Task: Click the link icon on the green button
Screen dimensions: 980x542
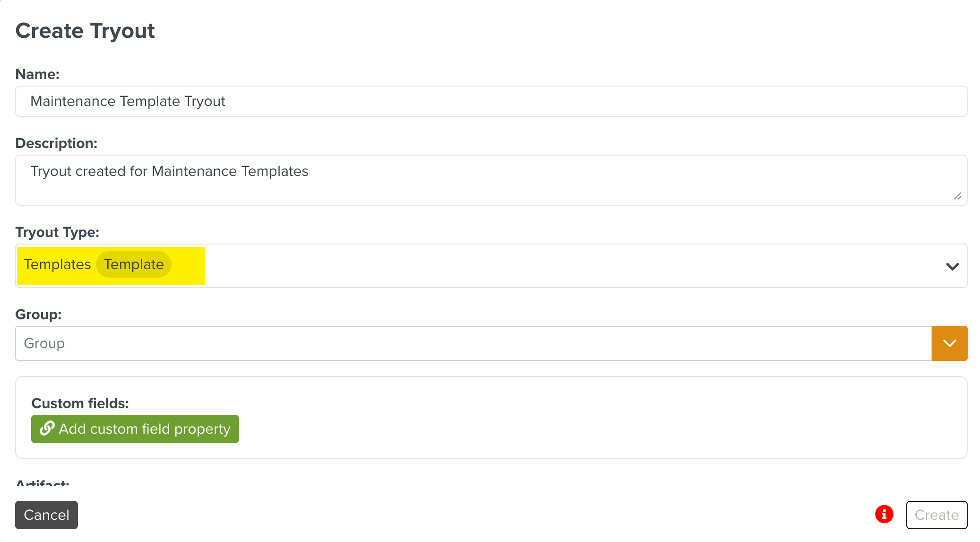Action: pyautogui.click(x=47, y=428)
